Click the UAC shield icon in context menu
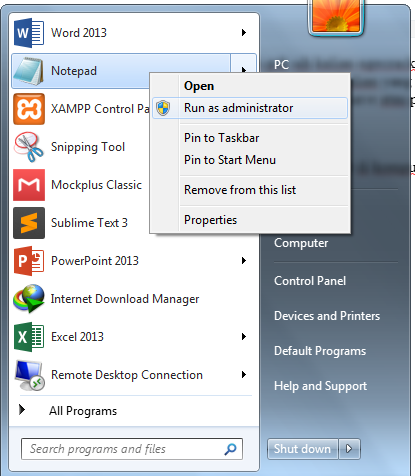This screenshot has width=415, height=476. click(x=163, y=108)
